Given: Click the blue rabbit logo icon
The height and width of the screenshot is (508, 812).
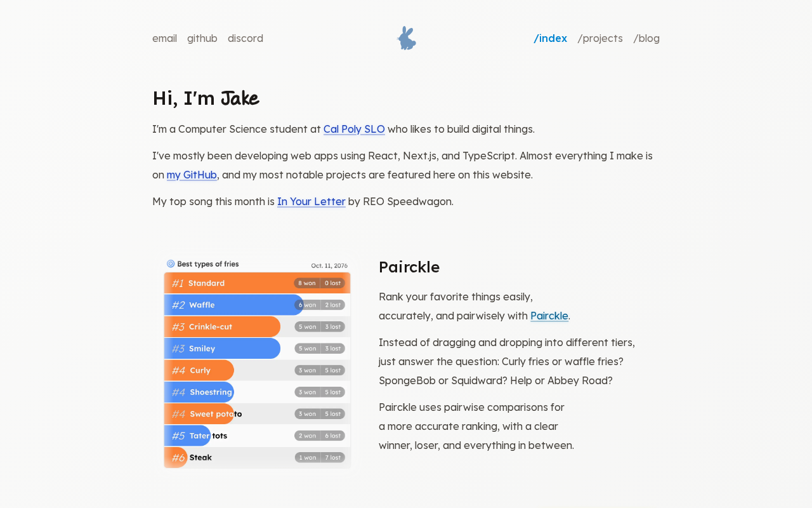Looking at the screenshot, I should (x=407, y=38).
